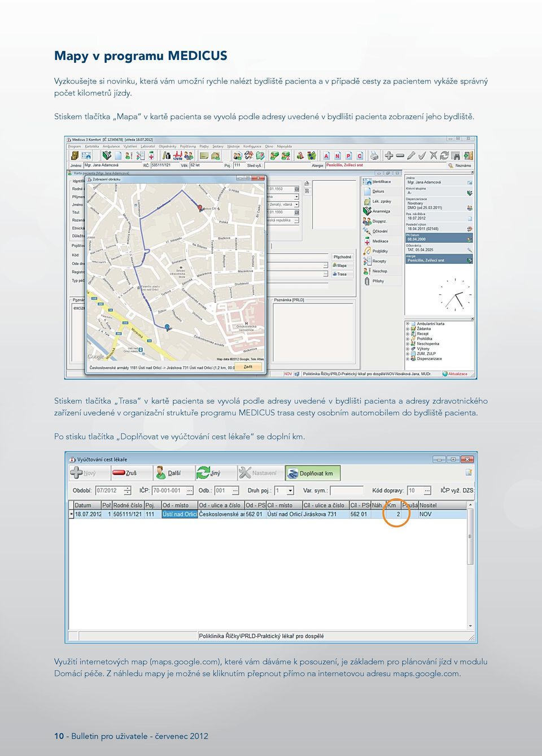Expand Prohlídka tree node
Viewport: 542px width, 756px height.
[x=408, y=339]
